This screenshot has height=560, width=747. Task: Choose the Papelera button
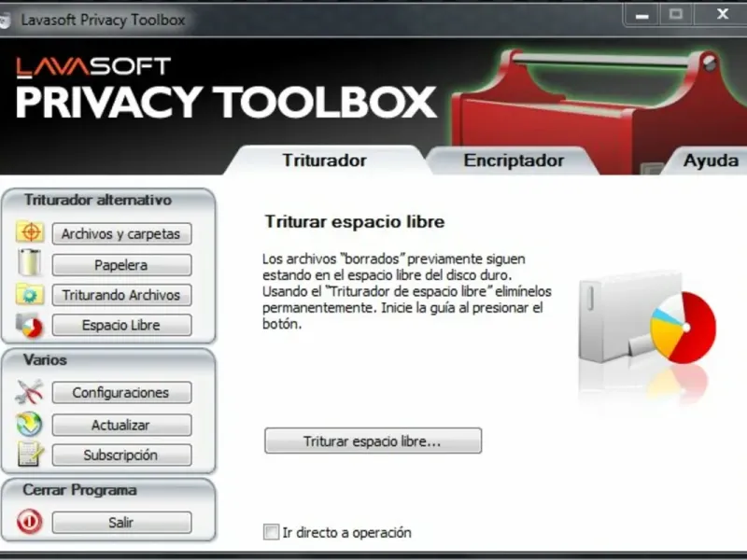click(121, 265)
